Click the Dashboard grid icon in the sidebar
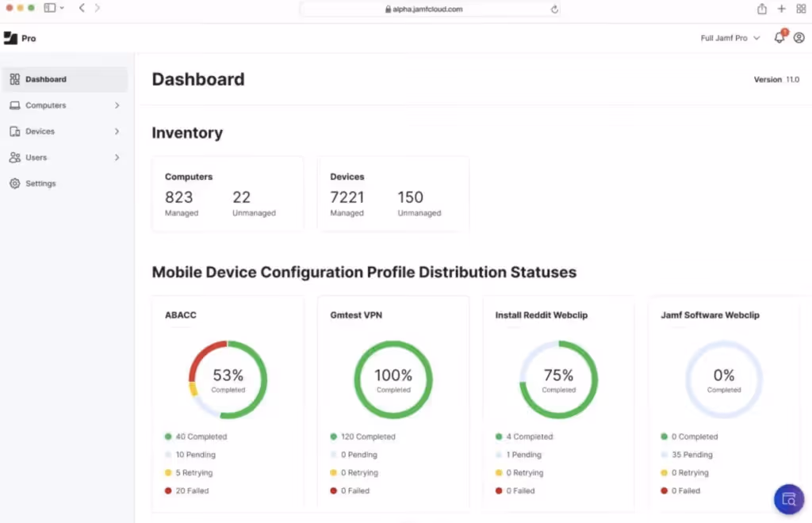 click(x=14, y=79)
